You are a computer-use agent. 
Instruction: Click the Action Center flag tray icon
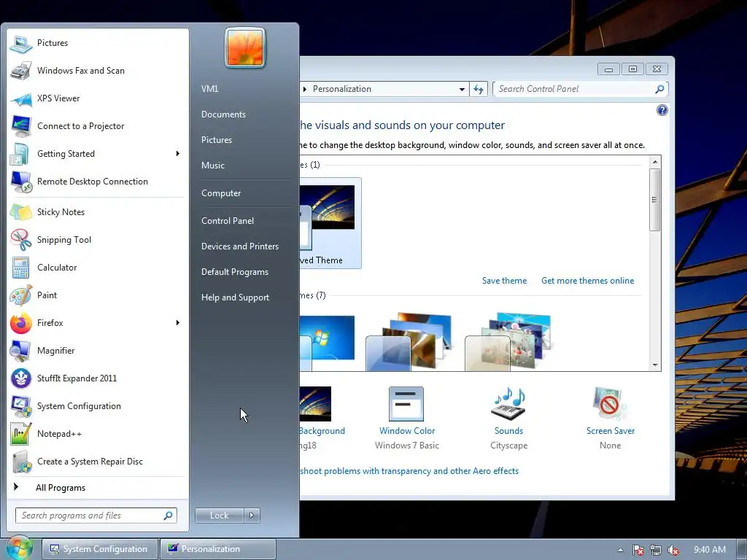[x=638, y=550]
